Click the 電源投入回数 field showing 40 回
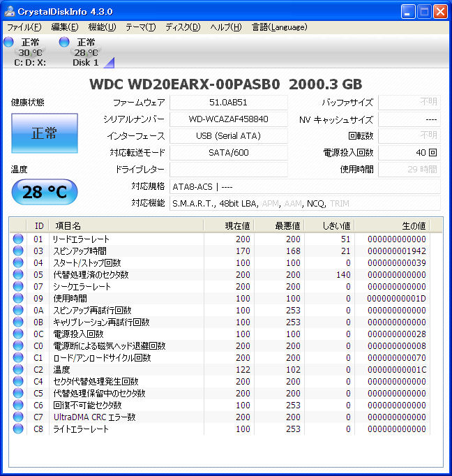Image resolution: width=452 pixels, height=476 pixels. coord(409,153)
